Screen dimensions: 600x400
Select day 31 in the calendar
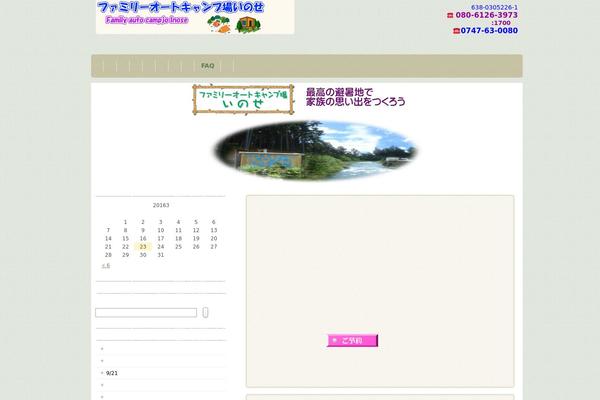[161, 255]
